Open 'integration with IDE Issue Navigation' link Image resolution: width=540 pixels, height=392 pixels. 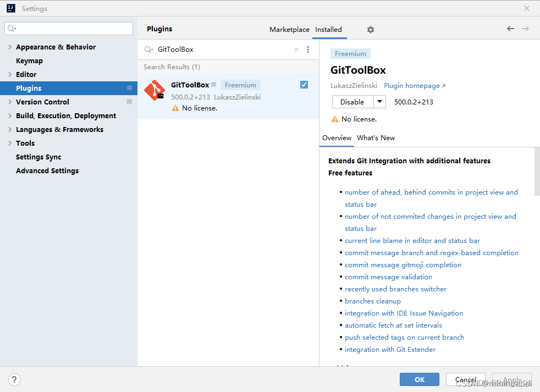pyautogui.click(x=404, y=313)
